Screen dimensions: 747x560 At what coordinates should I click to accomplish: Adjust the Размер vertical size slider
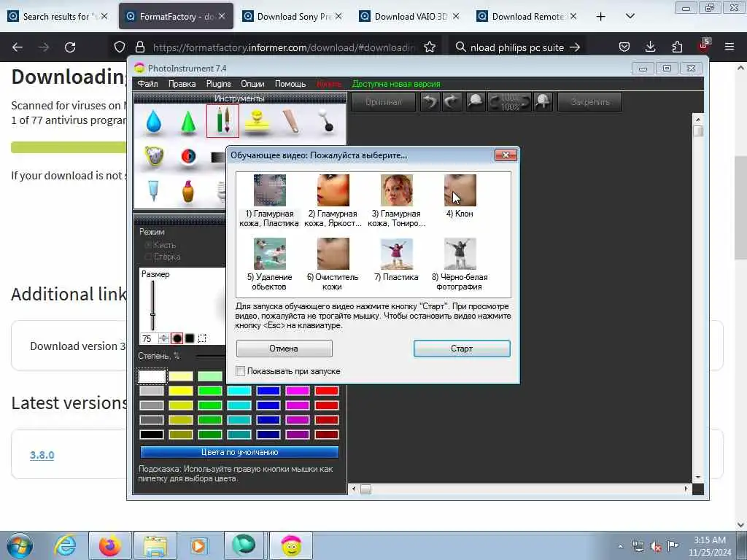[x=153, y=306]
